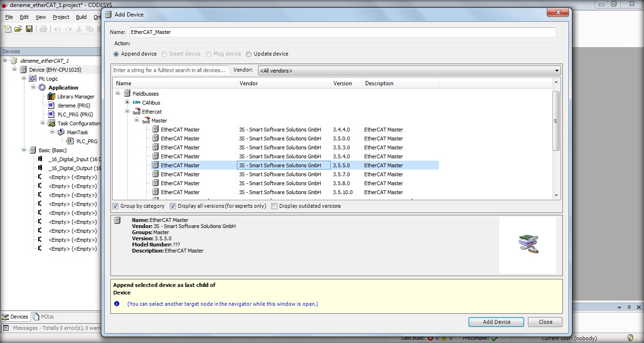Screen dimensions: 644x343
Task: Click the Print toolbar icon
Action: pos(43,29)
